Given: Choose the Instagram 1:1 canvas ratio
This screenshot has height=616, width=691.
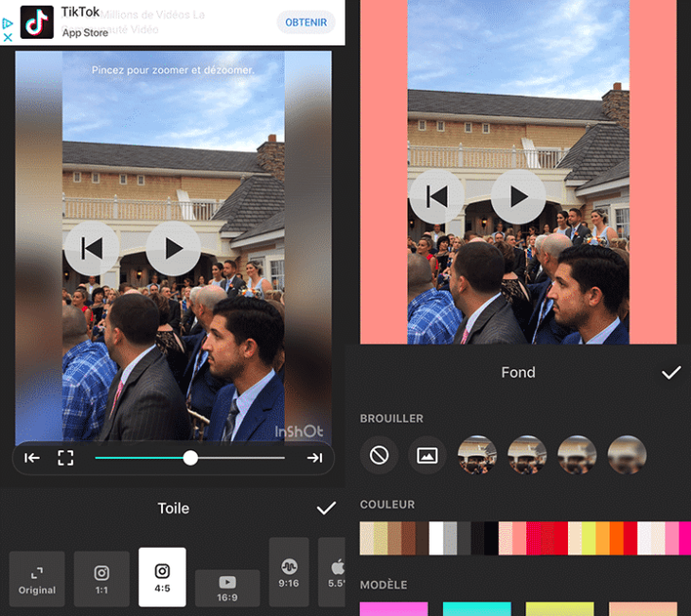Looking at the screenshot, I should tap(101, 579).
